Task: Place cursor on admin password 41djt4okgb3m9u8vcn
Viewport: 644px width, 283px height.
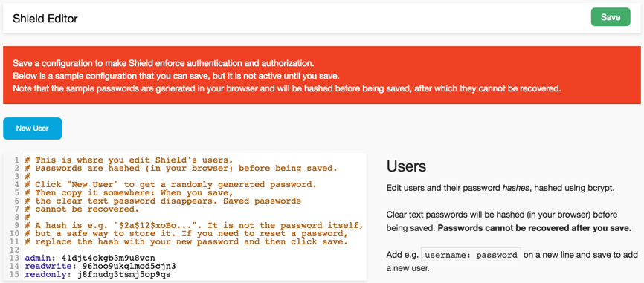Action: pyautogui.click(x=109, y=258)
